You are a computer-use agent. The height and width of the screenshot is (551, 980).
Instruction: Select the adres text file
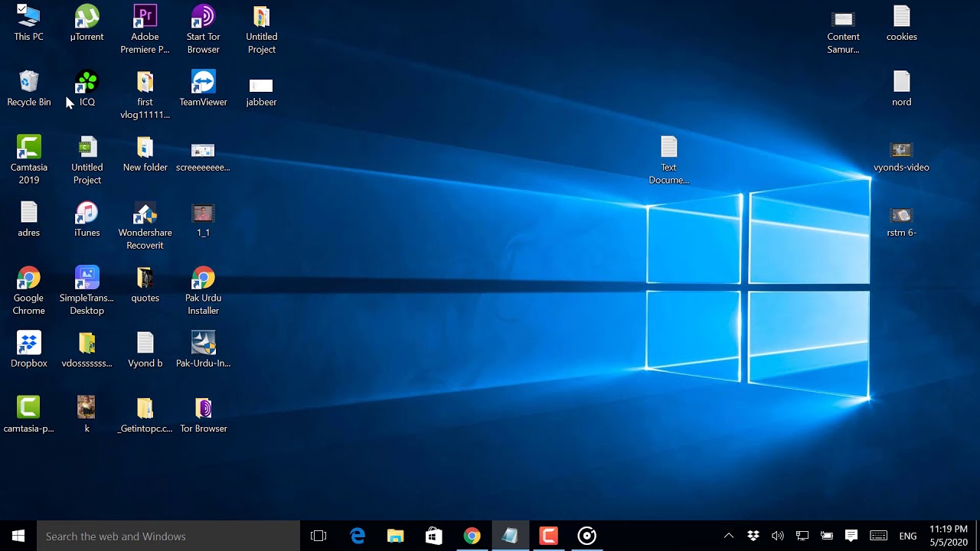[x=28, y=219]
